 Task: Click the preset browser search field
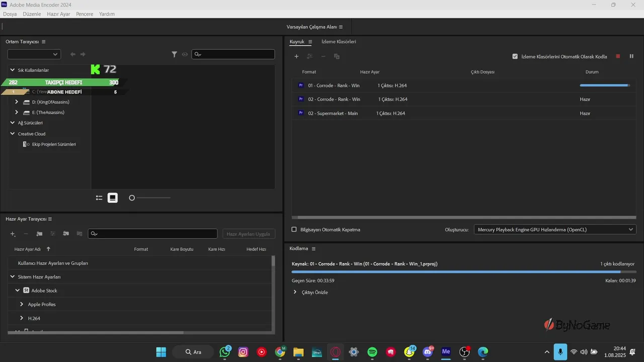tap(152, 234)
